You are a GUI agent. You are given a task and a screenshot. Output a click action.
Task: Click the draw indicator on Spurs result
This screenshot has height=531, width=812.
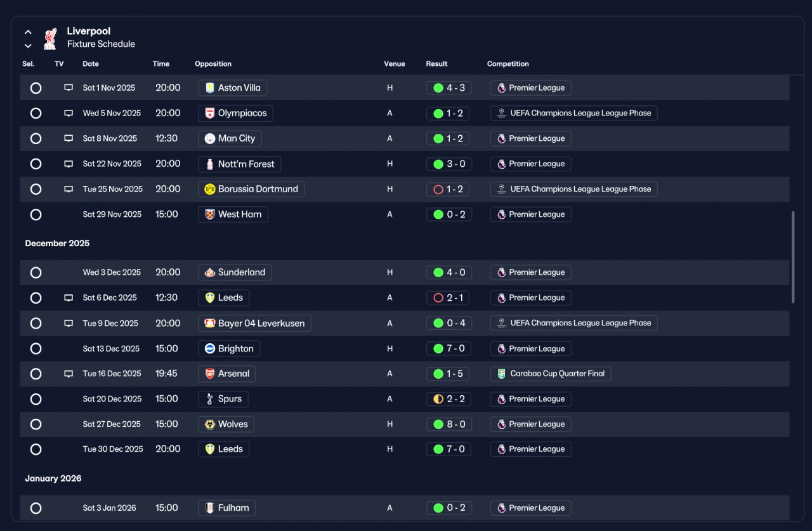(x=438, y=399)
